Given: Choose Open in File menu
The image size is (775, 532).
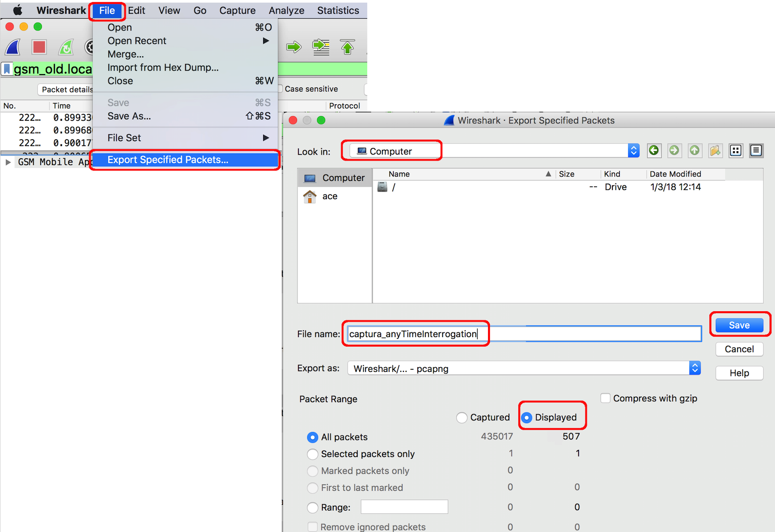Looking at the screenshot, I should click(186, 27).
